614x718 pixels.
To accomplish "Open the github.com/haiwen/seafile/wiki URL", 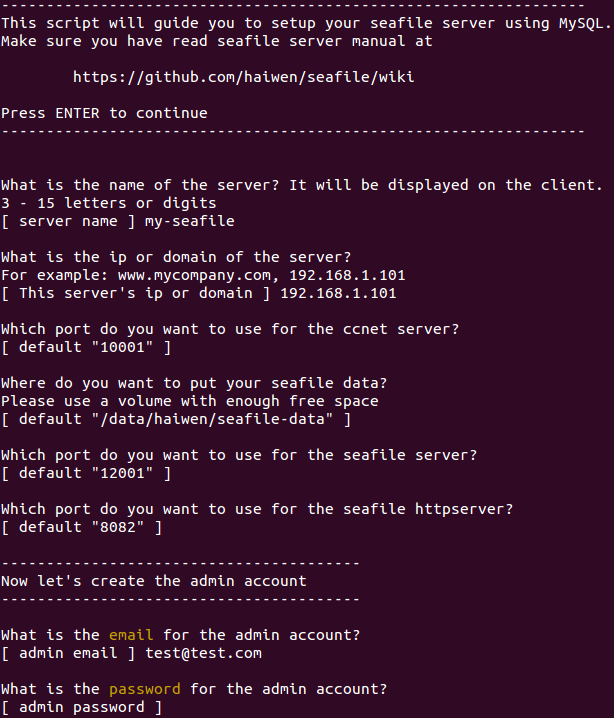I will 243,77.
